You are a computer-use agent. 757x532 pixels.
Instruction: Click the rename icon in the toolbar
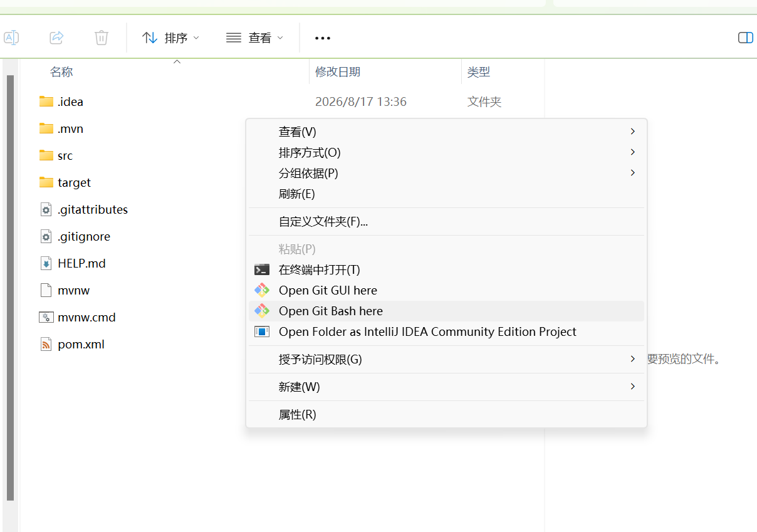click(x=11, y=38)
